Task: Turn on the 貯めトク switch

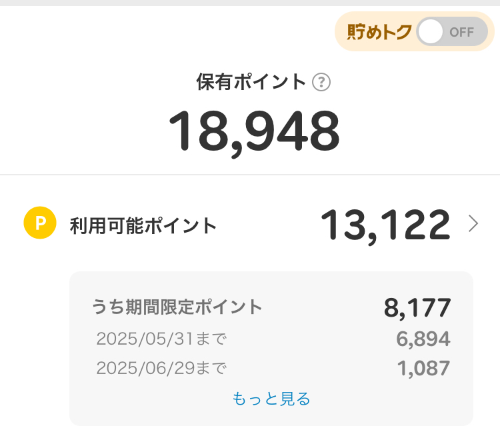Action: pyautogui.click(x=452, y=31)
